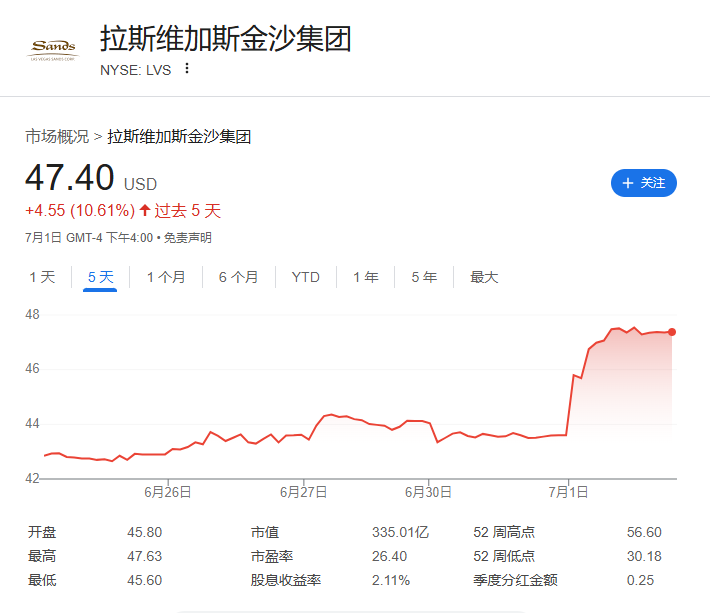Click the 6月26日 axis date label

(x=168, y=492)
